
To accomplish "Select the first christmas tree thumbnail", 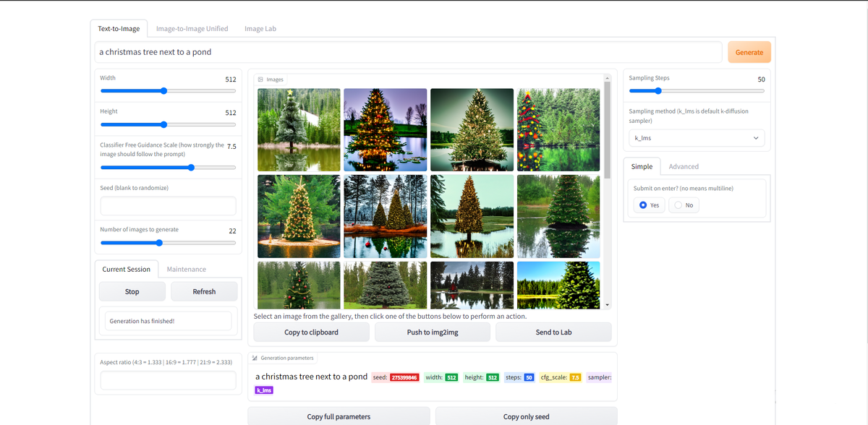I will coord(298,129).
